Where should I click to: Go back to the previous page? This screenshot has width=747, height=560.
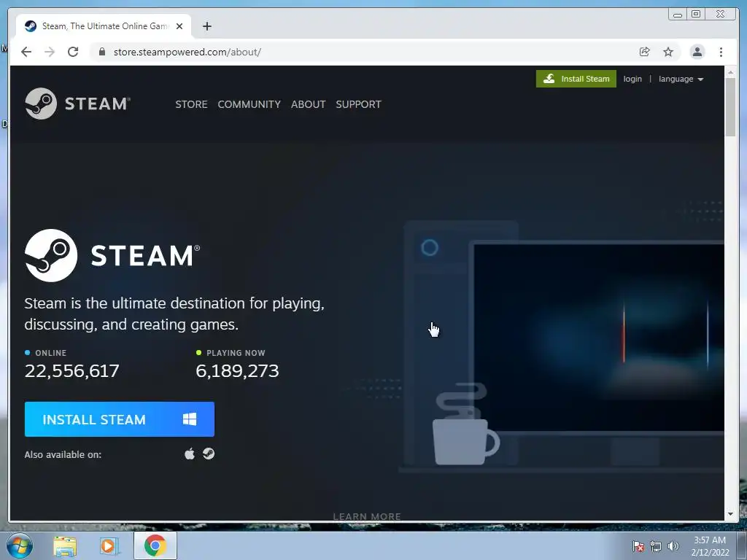tap(26, 52)
